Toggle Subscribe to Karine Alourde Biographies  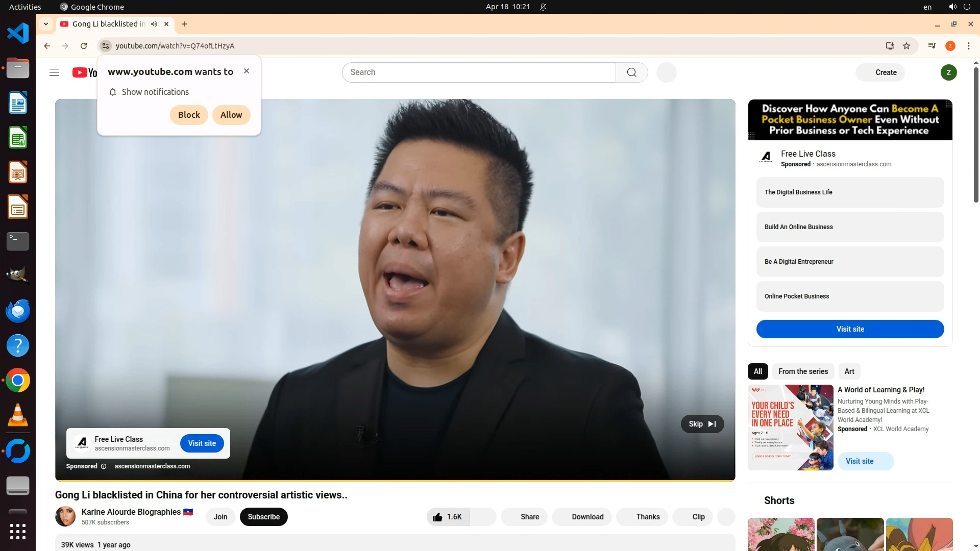pyautogui.click(x=263, y=517)
